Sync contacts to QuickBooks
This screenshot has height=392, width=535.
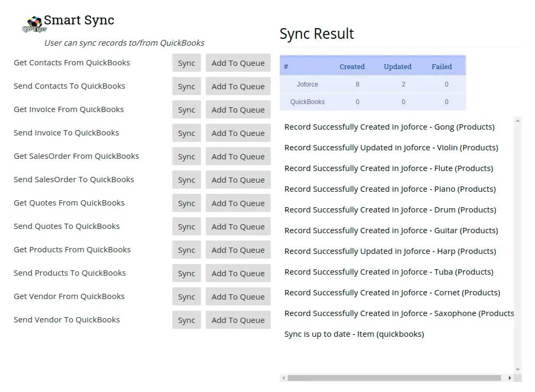tap(186, 86)
